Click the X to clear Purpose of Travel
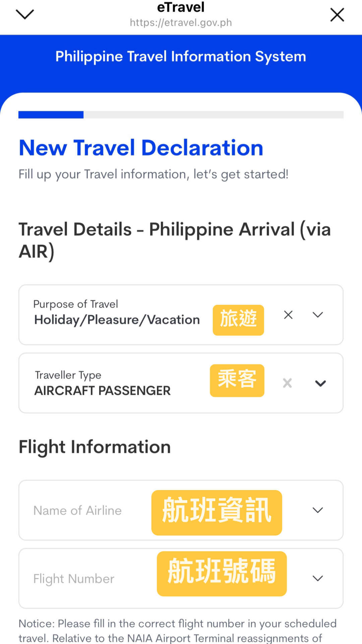362x644 pixels. (288, 315)
